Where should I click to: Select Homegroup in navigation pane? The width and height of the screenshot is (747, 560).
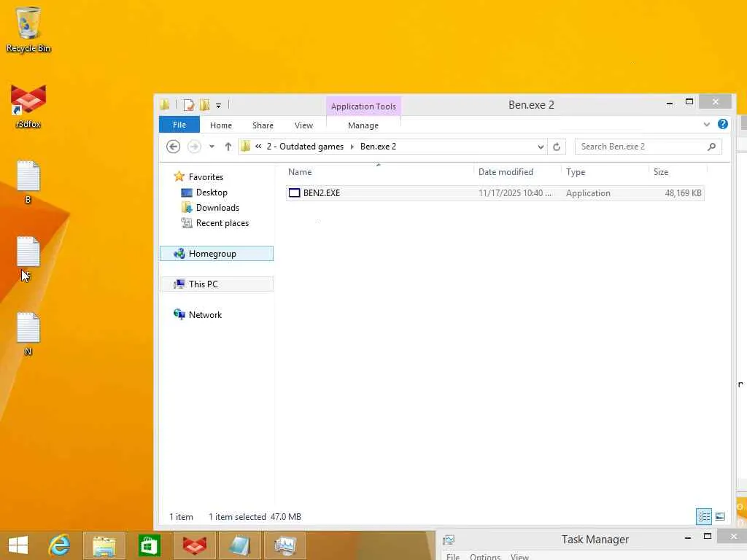coord(217,253)
